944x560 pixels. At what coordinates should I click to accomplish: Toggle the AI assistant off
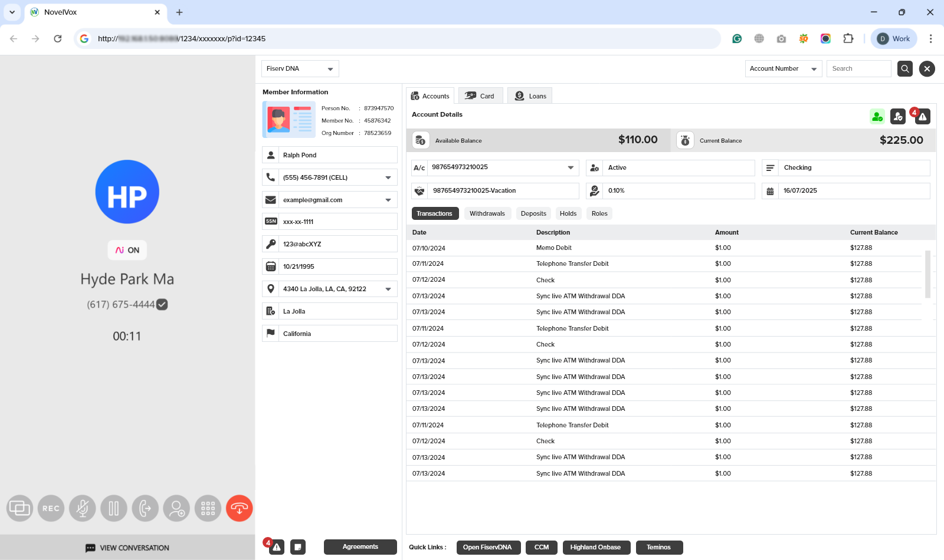(127, 250)
